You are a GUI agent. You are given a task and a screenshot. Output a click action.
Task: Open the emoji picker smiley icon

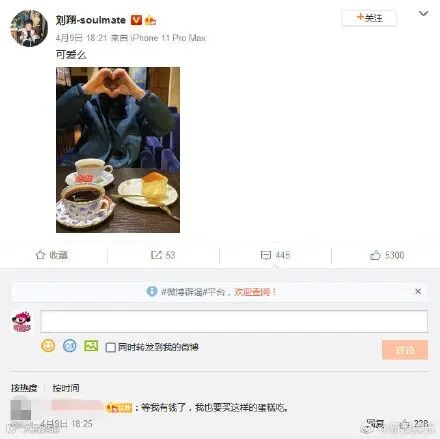(x=48, y=346)
